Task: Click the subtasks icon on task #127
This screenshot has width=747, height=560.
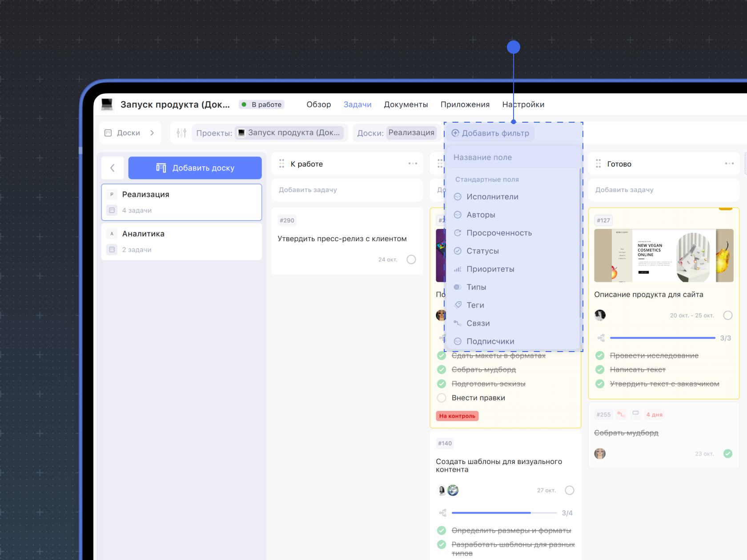Action: [601, 338]
